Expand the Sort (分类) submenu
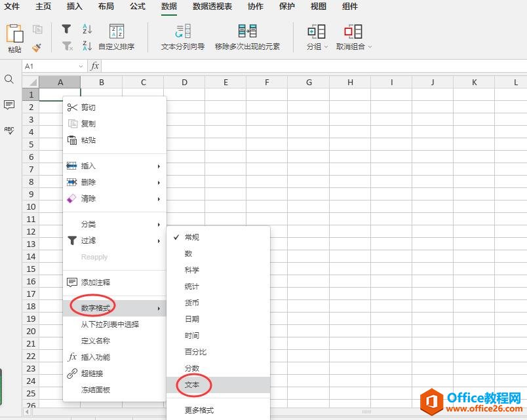This screenshot has height=420, width=527. pos(115,224)
